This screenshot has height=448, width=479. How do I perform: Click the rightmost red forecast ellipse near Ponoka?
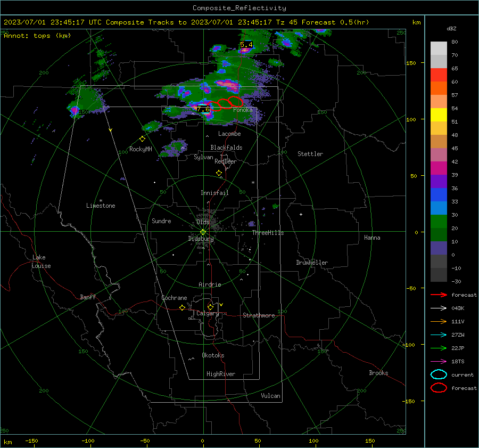[x=236, y=101]
